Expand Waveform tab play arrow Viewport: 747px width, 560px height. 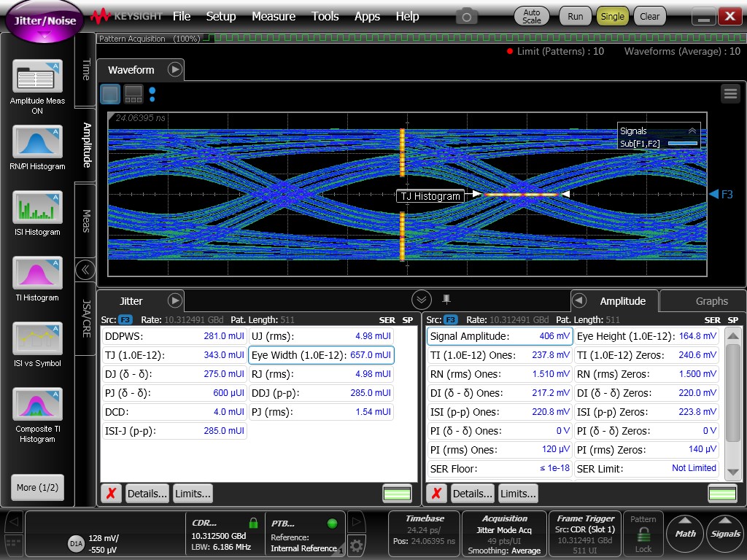pos(175,69)
